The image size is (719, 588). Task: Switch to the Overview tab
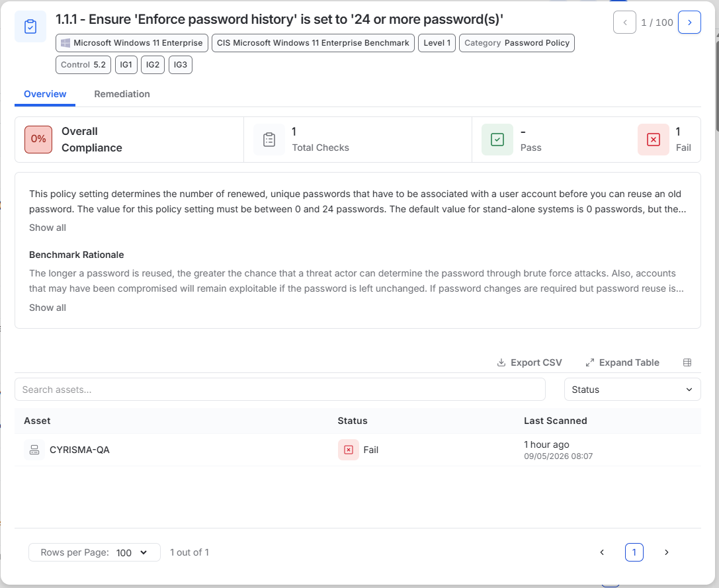point(45,94)
